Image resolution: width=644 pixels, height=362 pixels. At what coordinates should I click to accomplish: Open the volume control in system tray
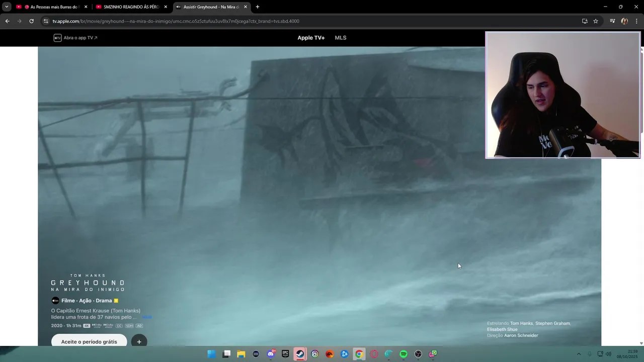click(609, 354)
